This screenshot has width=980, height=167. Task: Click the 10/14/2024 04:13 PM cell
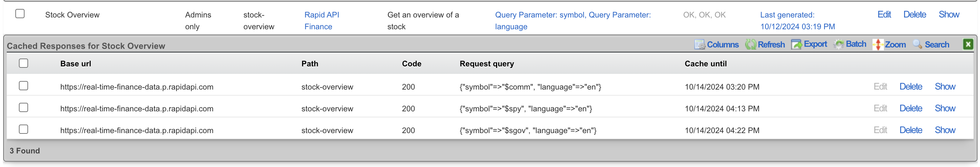722,109
